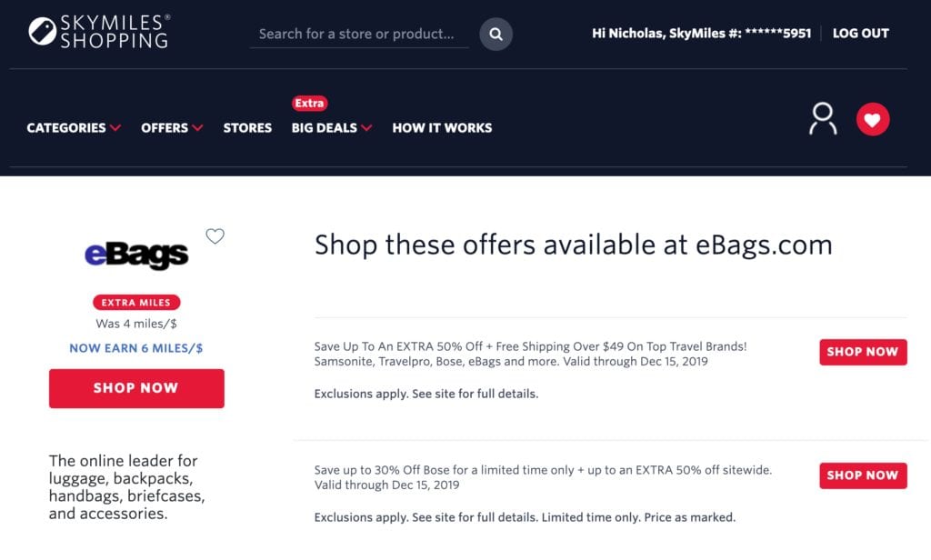931x560 pixels.
Task: Click the store or product search field
Action: click(359, 33)
